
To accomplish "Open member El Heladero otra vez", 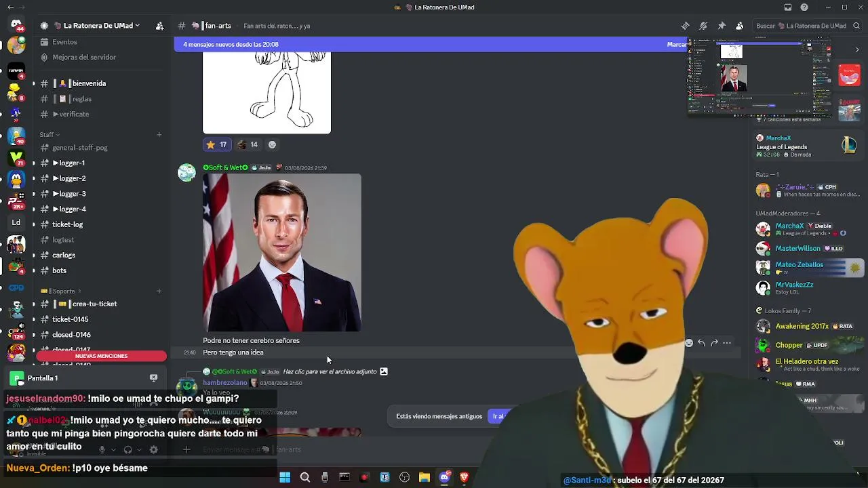I will click(808, 365).
